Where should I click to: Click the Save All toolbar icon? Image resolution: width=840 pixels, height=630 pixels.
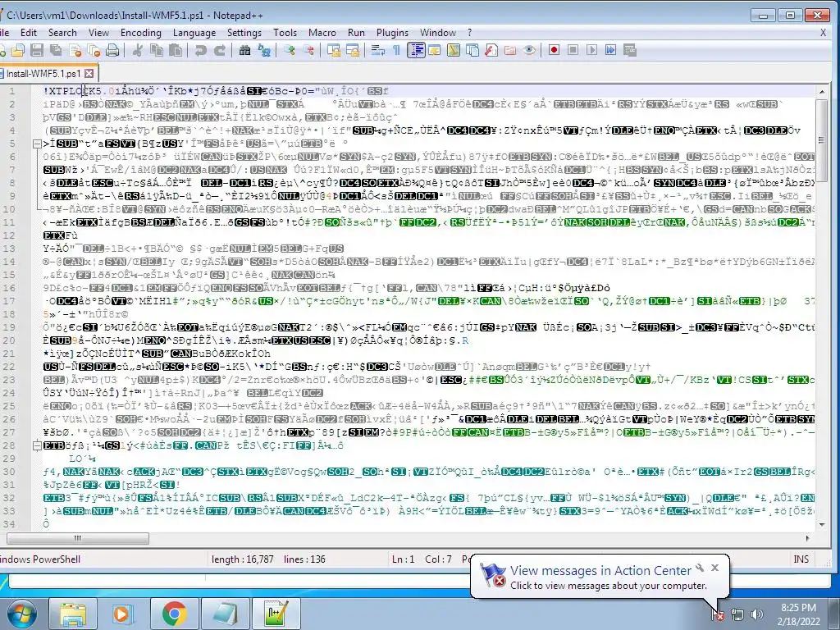point(56,50)
